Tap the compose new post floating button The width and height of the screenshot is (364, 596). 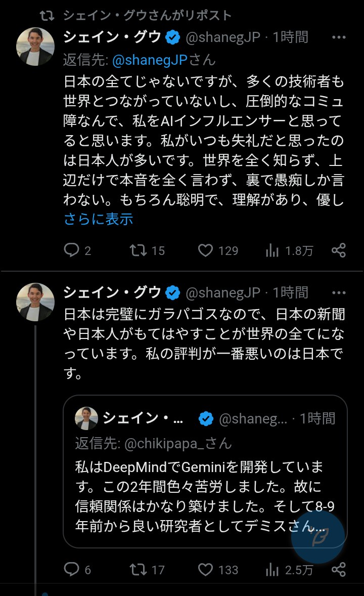pyautogui.click(x=318, y=536)
